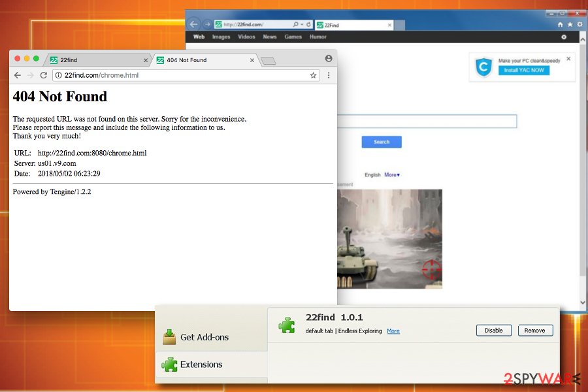Select News in the 22find navigation bar
This screenshot has width=588, height=392.
coord(270,37)
